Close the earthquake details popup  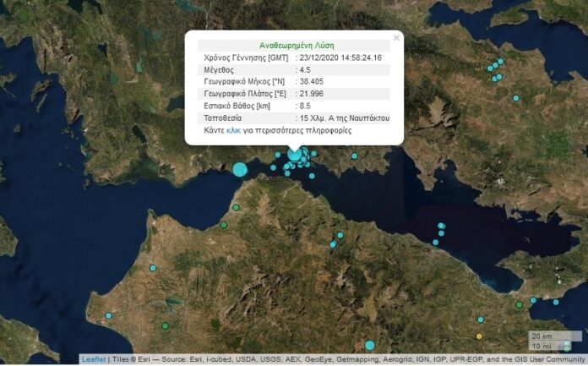click(396, 38)
